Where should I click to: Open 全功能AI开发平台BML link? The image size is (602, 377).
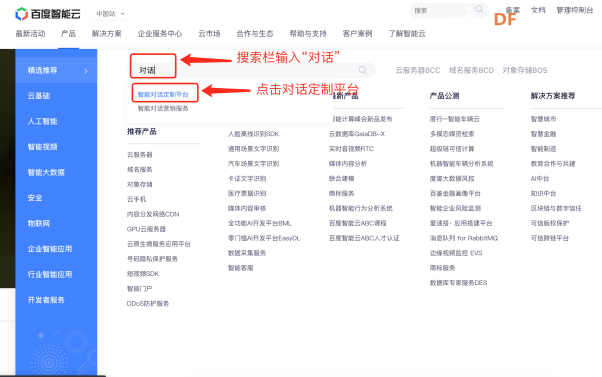[260, 223]
